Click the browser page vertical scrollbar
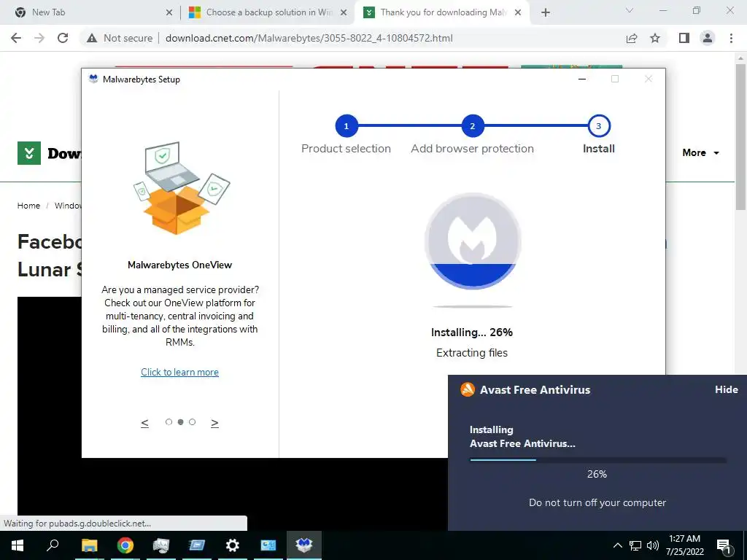 (740, 136)
